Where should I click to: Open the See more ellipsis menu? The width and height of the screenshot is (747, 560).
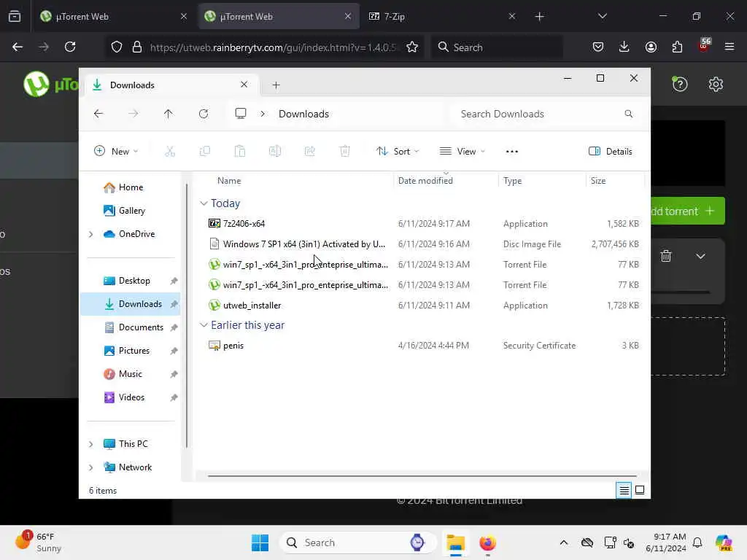click(x=511, y=152)
